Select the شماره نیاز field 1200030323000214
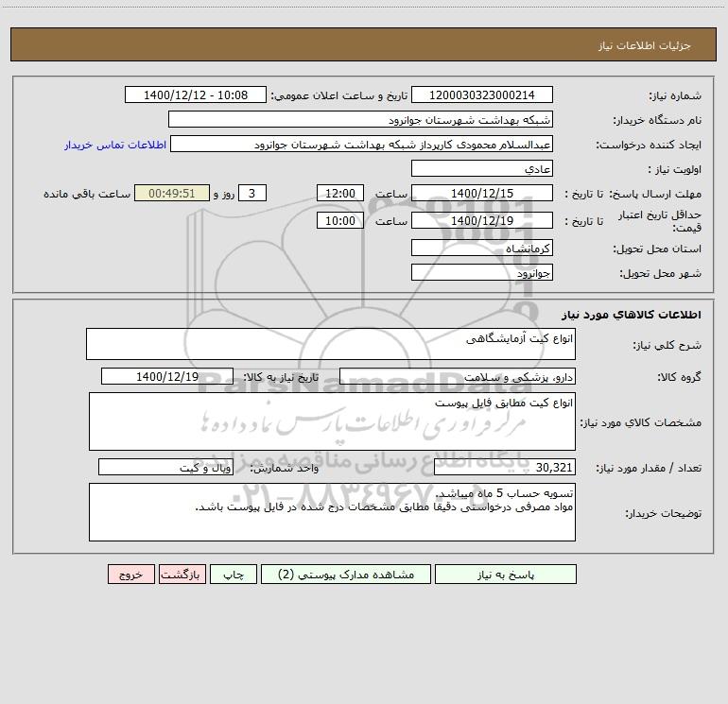 [482, 94]
